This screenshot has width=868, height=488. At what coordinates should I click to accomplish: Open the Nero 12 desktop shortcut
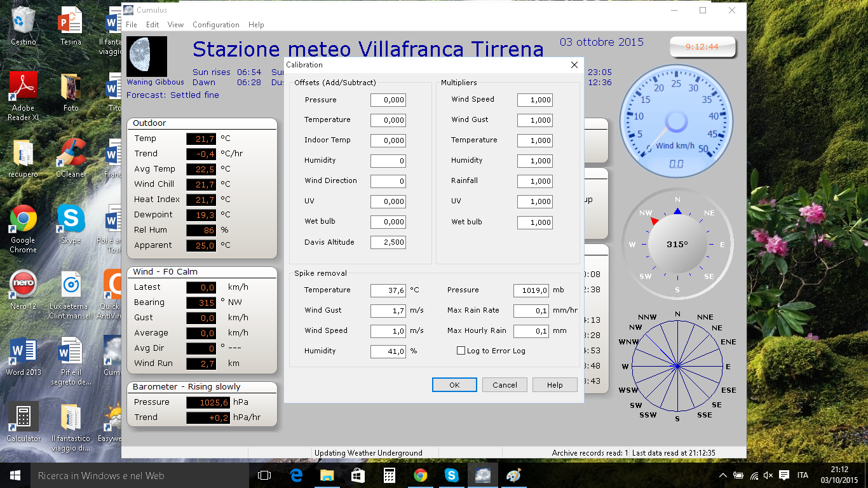[23, 285]
